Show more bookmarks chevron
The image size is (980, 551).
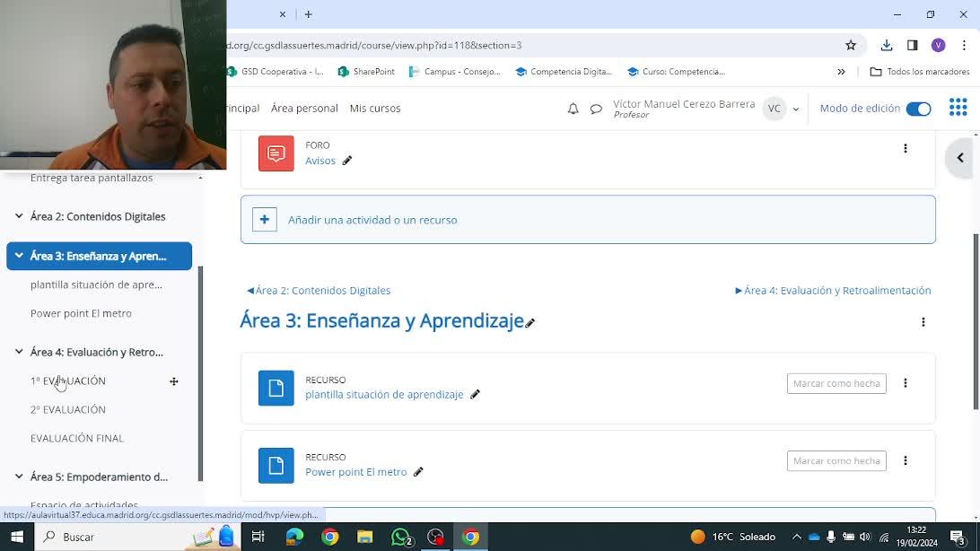(841, 72)
